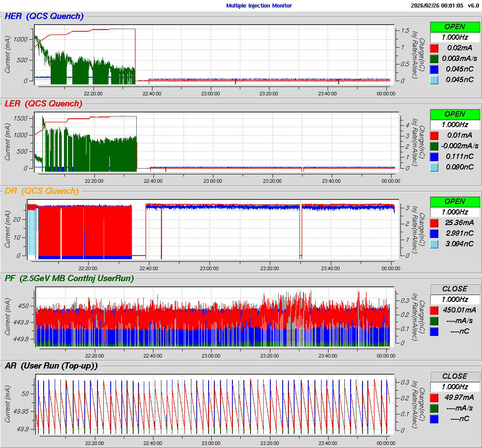
Task: Click the CLOSE status button in PF panel
Action: [455, 289]
